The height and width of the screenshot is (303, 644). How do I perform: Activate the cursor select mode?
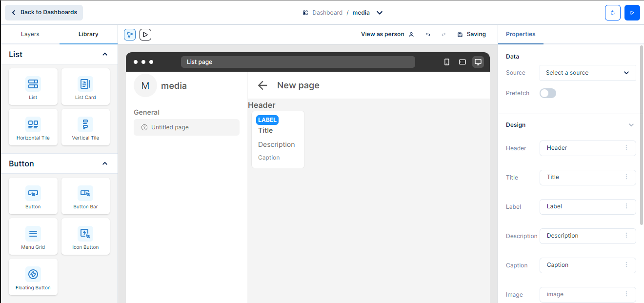click(130, 35)
